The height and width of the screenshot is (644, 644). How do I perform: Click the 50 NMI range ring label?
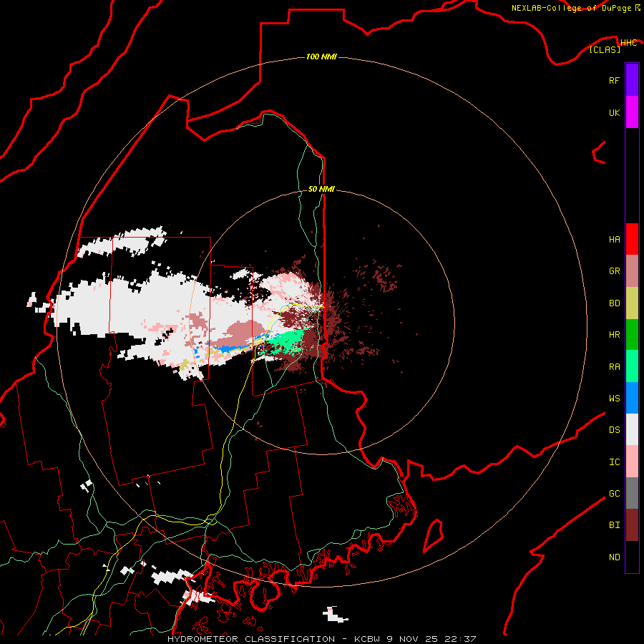click(x=321, y=189)
